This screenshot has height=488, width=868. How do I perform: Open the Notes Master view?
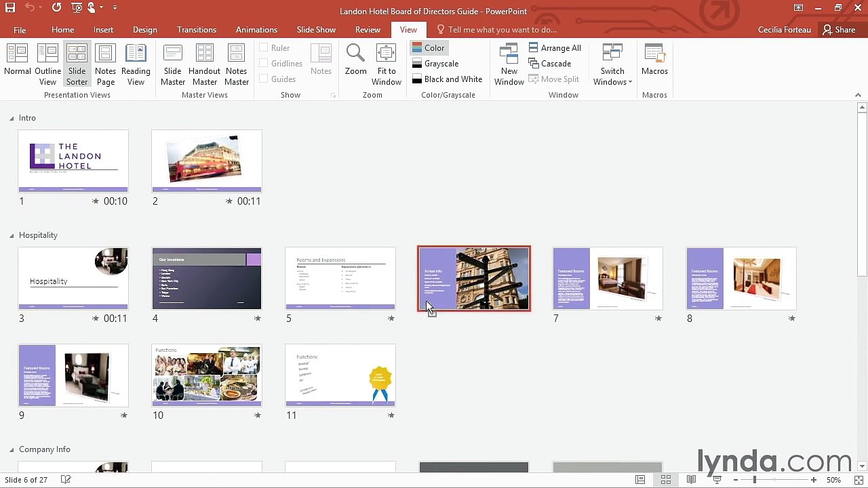point(236,65)
